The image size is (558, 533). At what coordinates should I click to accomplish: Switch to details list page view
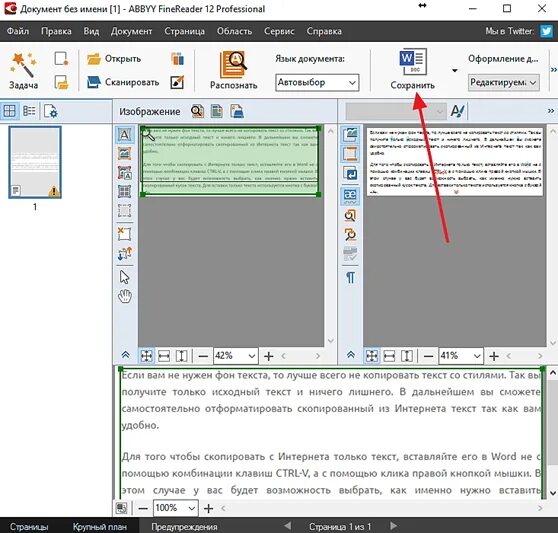(x=29, y=111)
